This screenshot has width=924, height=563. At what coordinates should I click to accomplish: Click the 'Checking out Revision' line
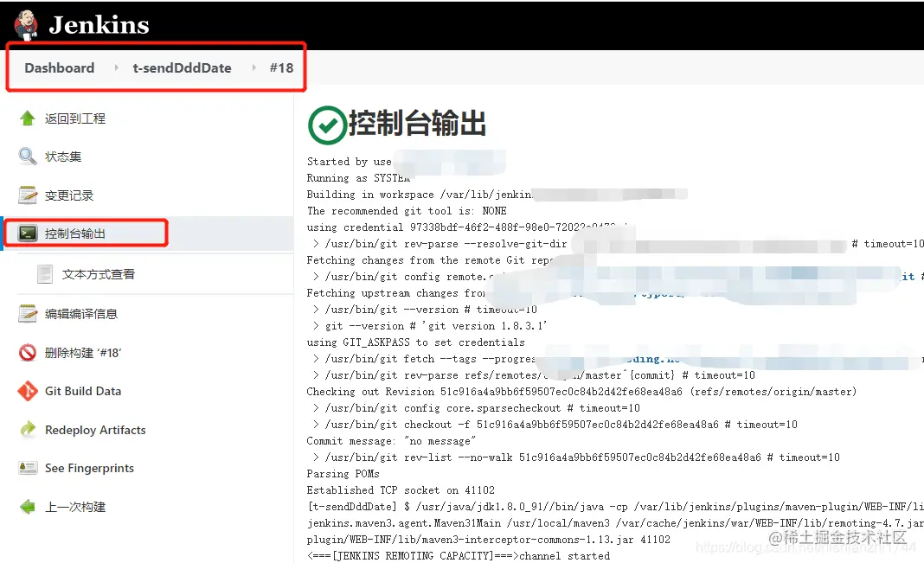coord(581,392)
